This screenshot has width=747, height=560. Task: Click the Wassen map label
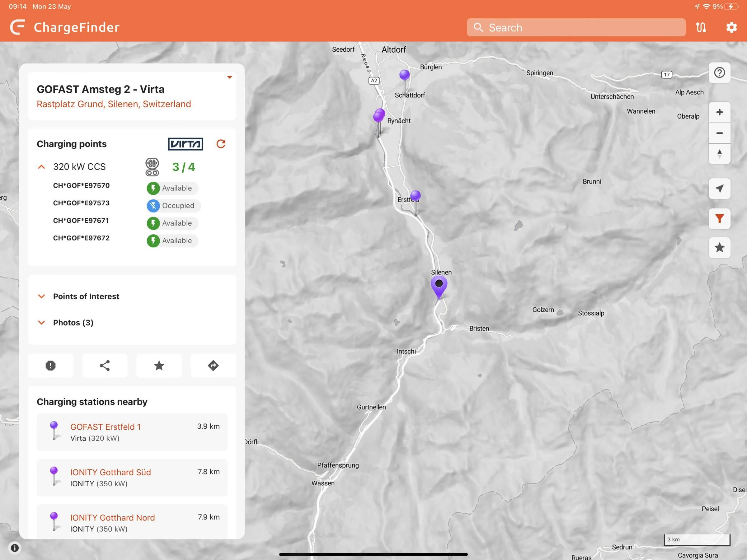pyautogui.click(x=323, y=483)
